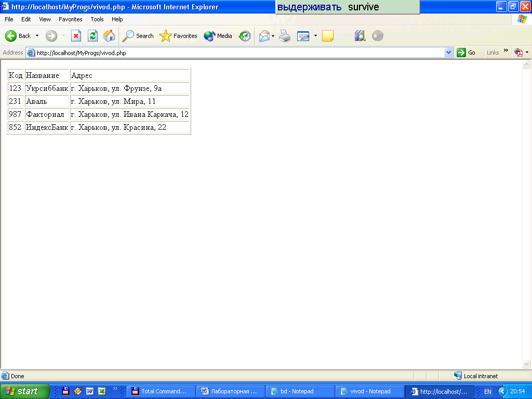Click address "г. Харьков, ул. Мира, 11"
532x399 pixels.
pyautogui.click(x=129, y=101)
